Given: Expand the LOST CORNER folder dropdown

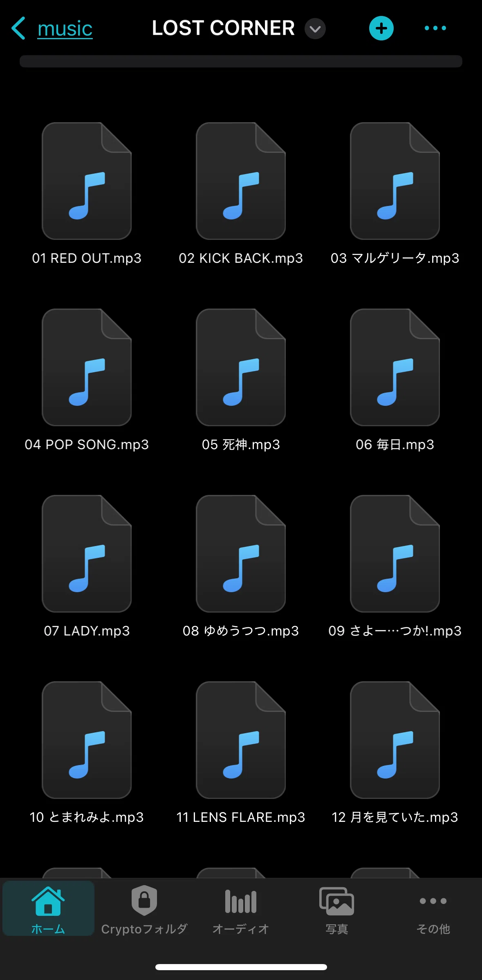Looking at the screenshot, I should (x=315, y=29).
